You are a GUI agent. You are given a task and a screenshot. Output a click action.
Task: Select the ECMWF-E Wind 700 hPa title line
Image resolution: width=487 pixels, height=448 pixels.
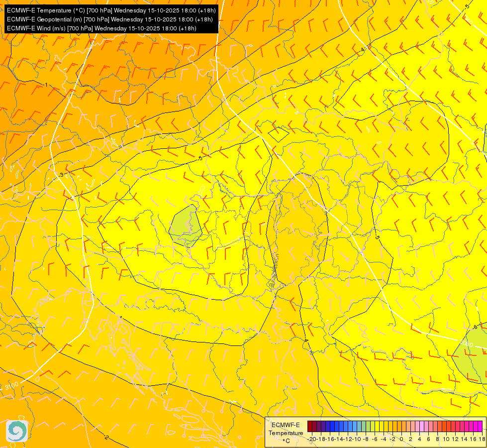[x=101, y=28]
